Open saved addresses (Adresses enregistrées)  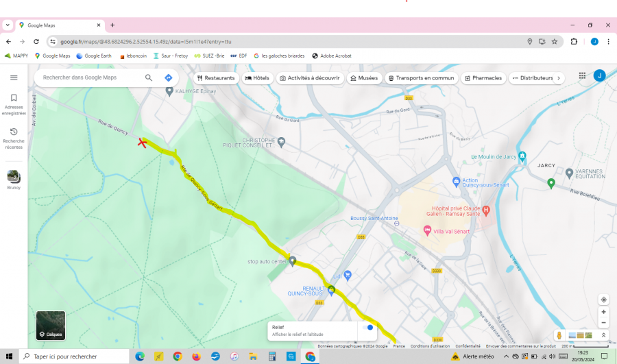tap(14, 103)
